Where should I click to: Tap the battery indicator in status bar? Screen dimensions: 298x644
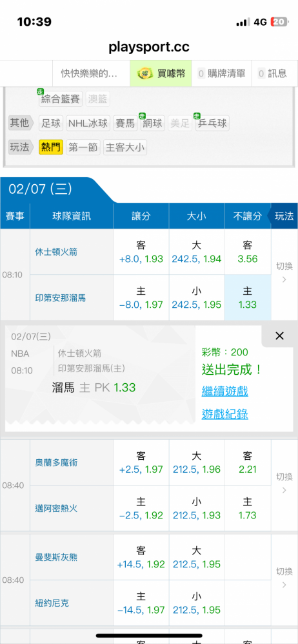coord(280,22)
